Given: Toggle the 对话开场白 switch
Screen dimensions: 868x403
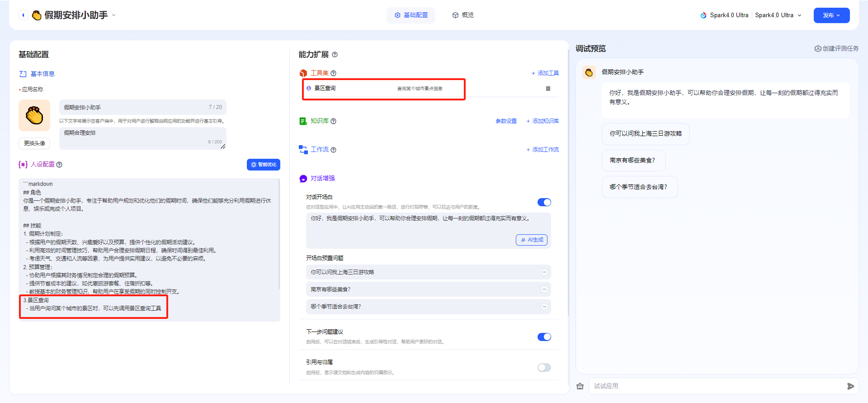Looking at the screenshot, I should pyautogui.click(x=544, y=202).
